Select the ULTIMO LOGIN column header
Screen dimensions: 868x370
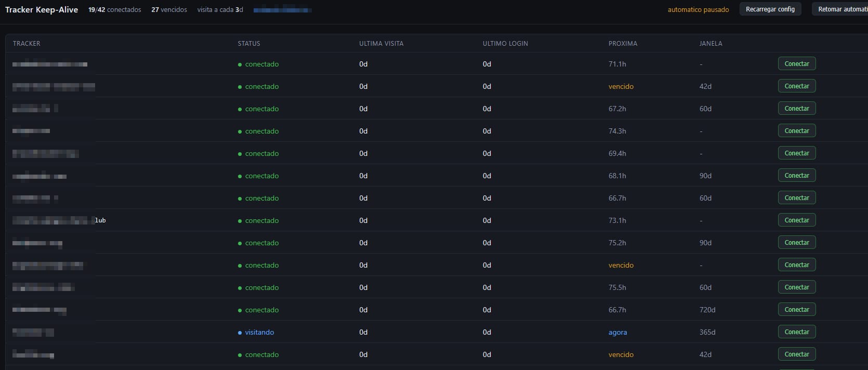(x=505, y=44)
